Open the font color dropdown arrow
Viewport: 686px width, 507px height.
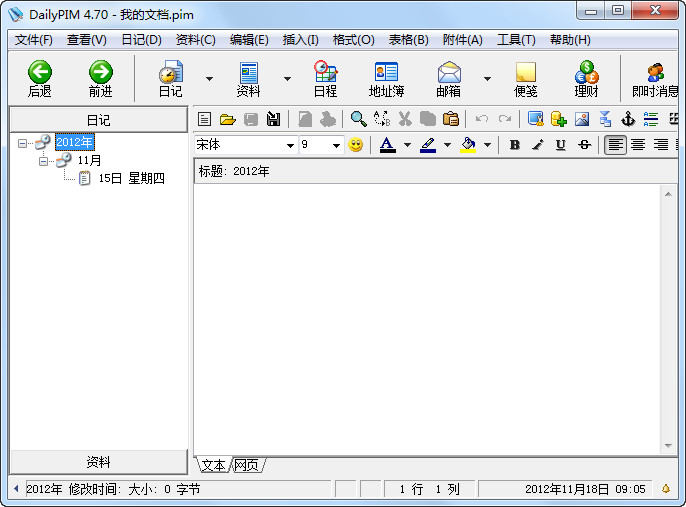[x=407, y=145]
